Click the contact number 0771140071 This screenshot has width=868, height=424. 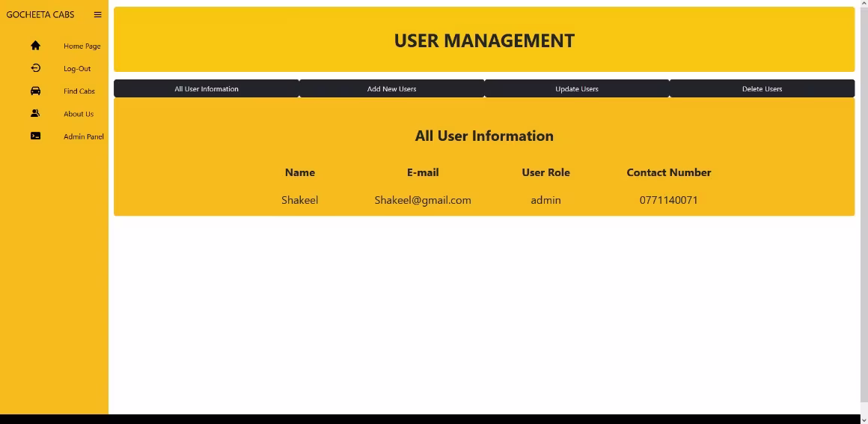pyautogui.click(x=668, y=200)
